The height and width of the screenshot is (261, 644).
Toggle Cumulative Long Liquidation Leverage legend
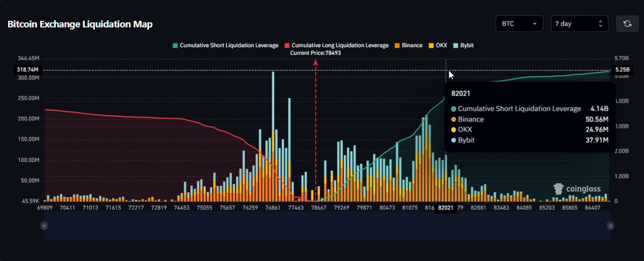336,46
